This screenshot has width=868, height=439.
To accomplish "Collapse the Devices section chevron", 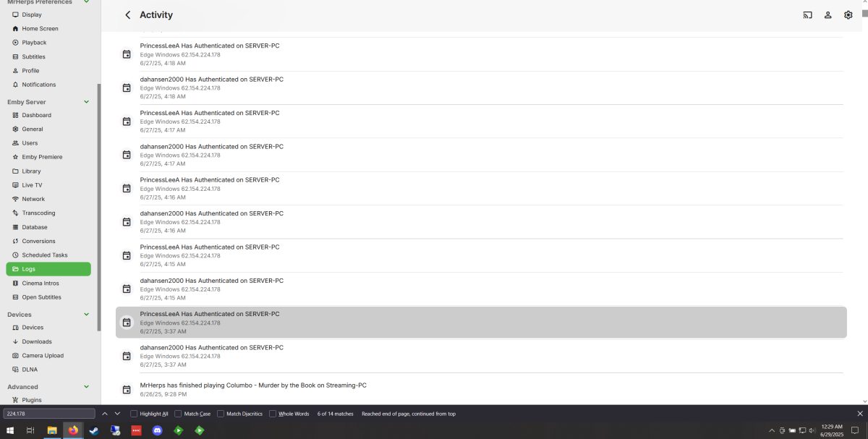I will click(x=86, y=315).
